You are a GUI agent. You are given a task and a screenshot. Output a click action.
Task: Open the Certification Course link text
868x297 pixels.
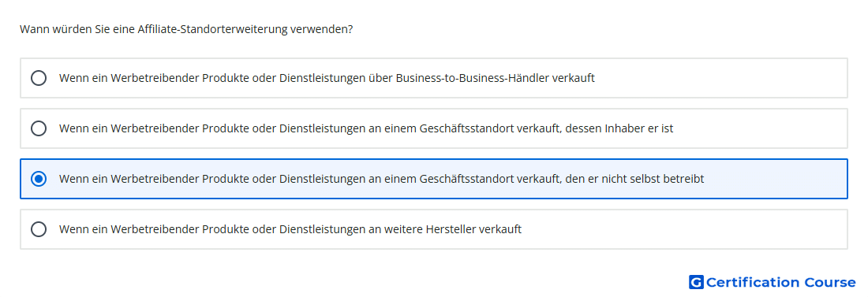(x=780, y=283)
